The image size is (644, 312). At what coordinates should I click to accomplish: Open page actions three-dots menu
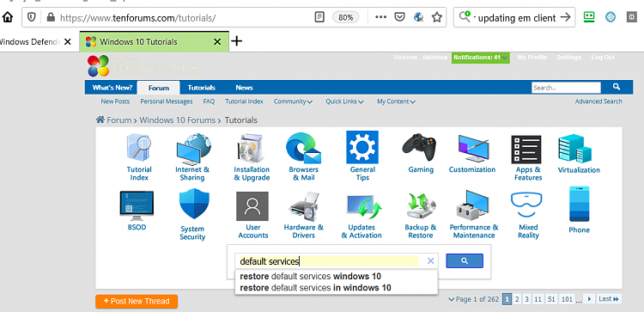(380, 17)
